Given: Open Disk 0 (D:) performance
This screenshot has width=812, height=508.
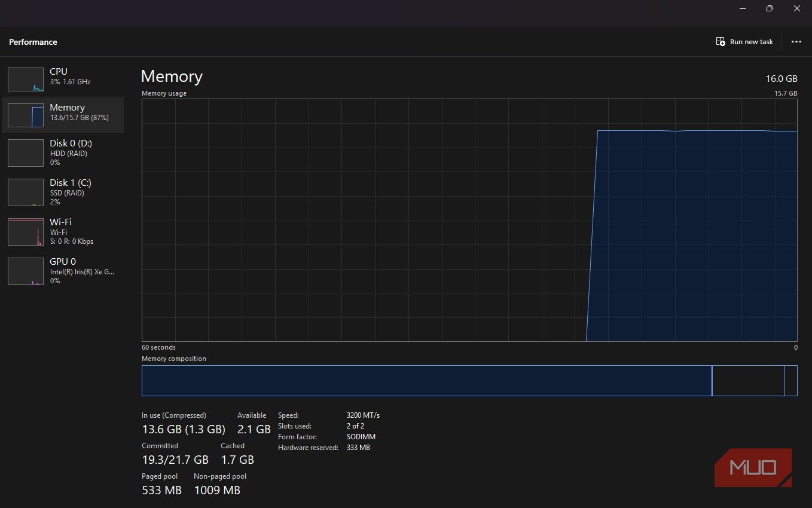Looking at the screenshot, I should pyautogui.click(x=63, y=152).
